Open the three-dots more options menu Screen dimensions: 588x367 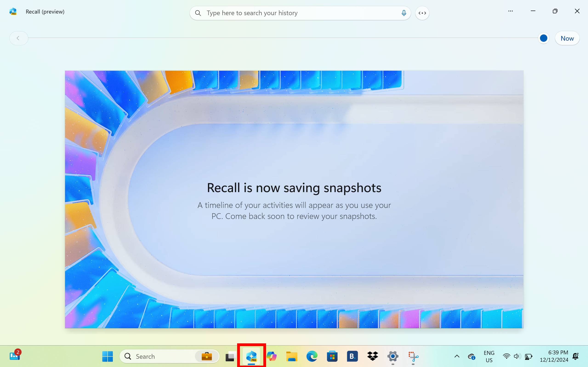[510, 11]
